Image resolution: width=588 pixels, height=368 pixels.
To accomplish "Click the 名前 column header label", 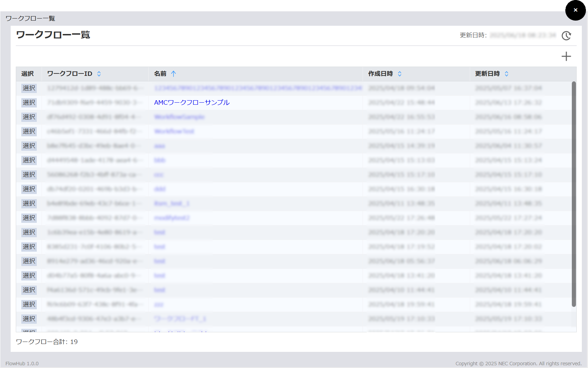I will click(x=160, y=74).
